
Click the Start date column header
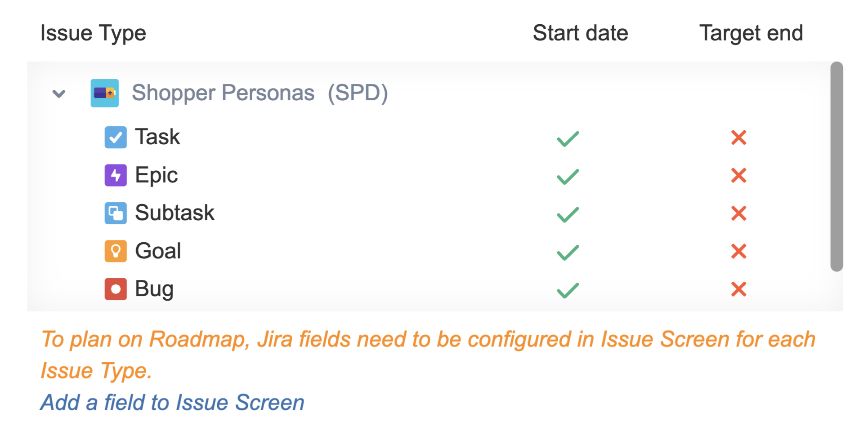coord(580,33)
